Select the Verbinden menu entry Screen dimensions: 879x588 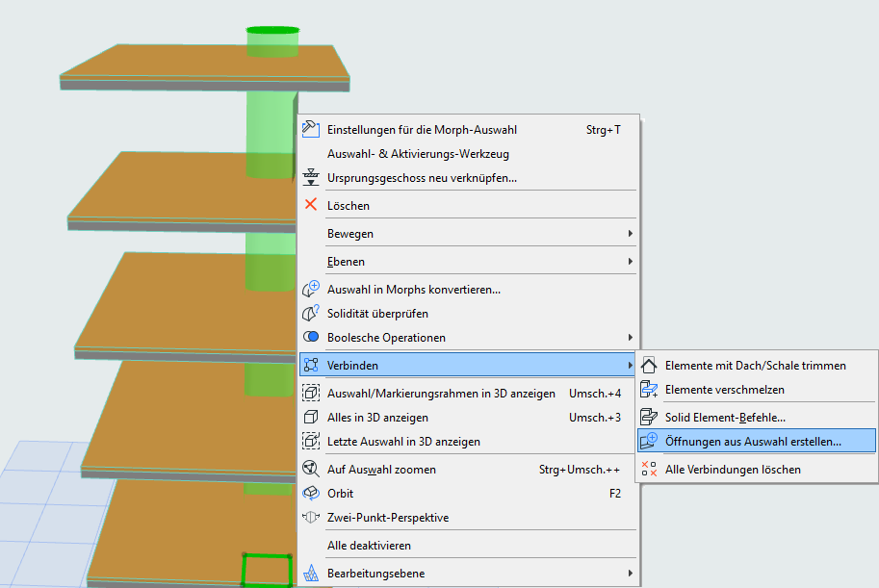[x=469, y=365]
